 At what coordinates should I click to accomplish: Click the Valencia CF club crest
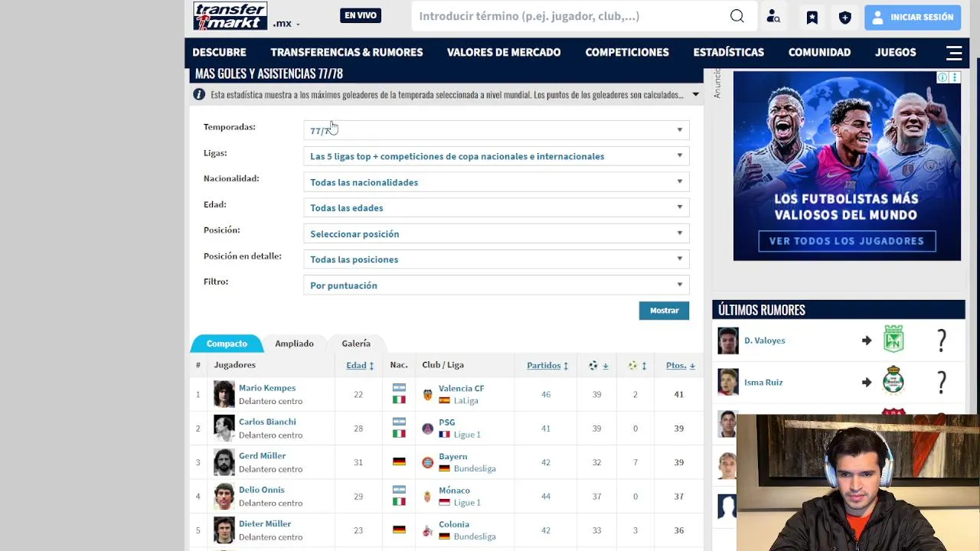coord(427,395)
